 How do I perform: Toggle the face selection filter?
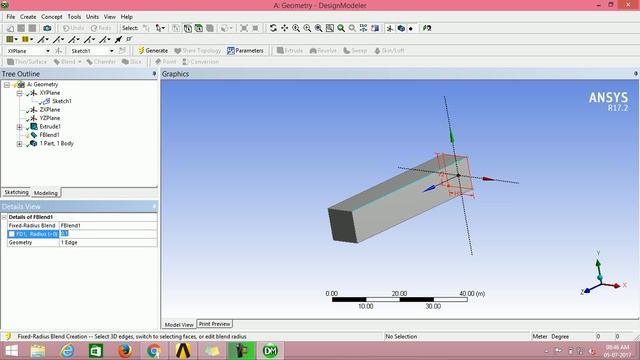tap(198, 28)
